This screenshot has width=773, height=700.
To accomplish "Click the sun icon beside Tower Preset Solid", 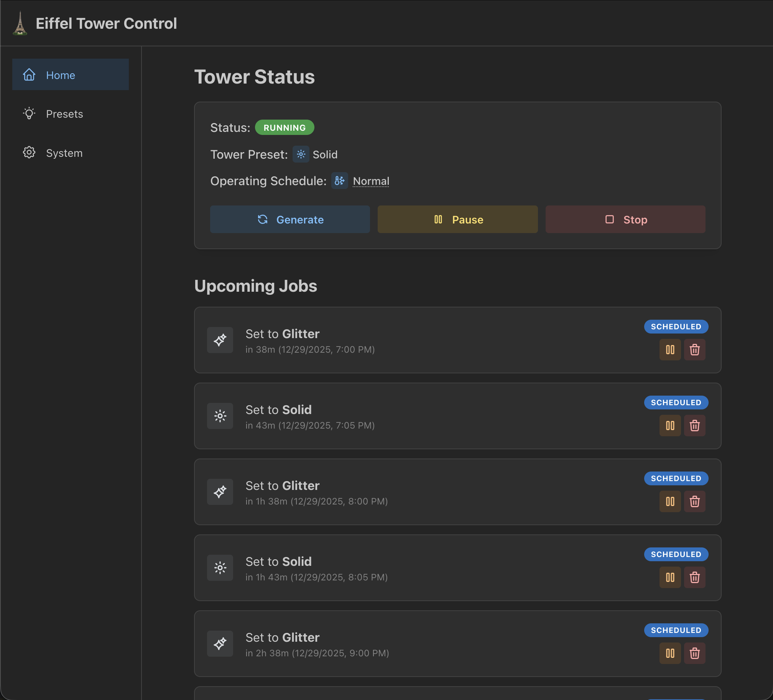I will (x=301, y=154).
